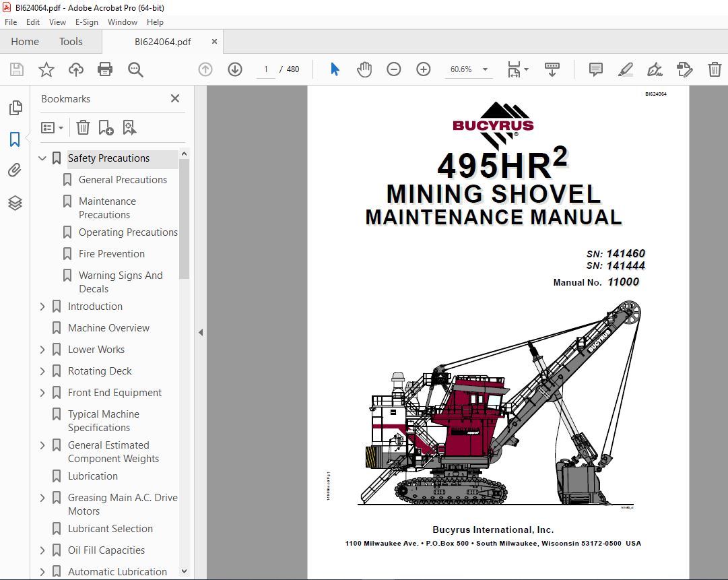
Task: Expand the Oil Fill Capacities bookmark
Action: (42, 550)
